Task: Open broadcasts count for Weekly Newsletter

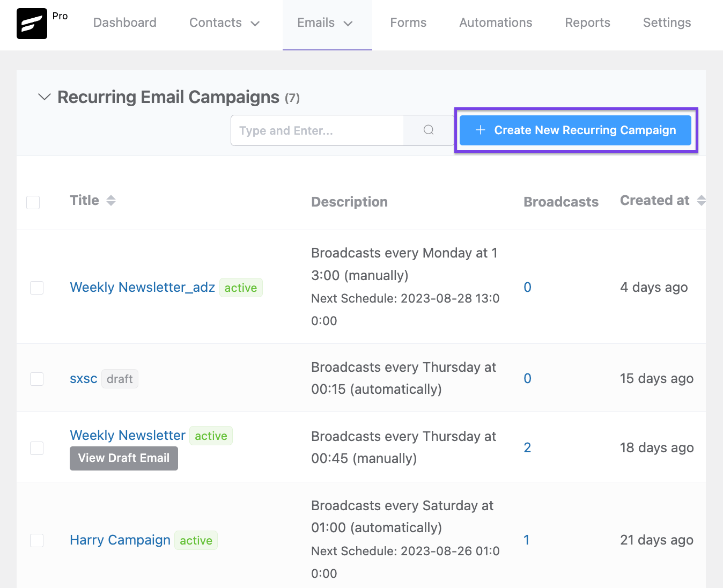Action: [x=527, y=448]
